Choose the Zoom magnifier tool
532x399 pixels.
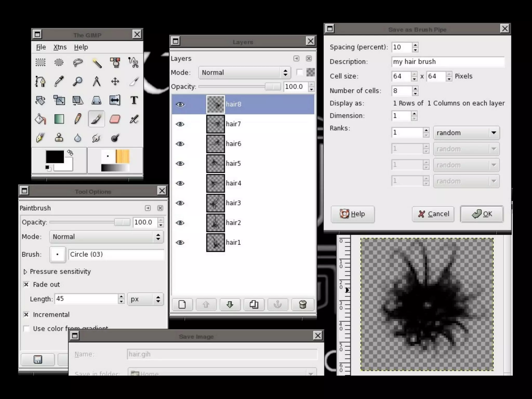[x=77, y=81]
